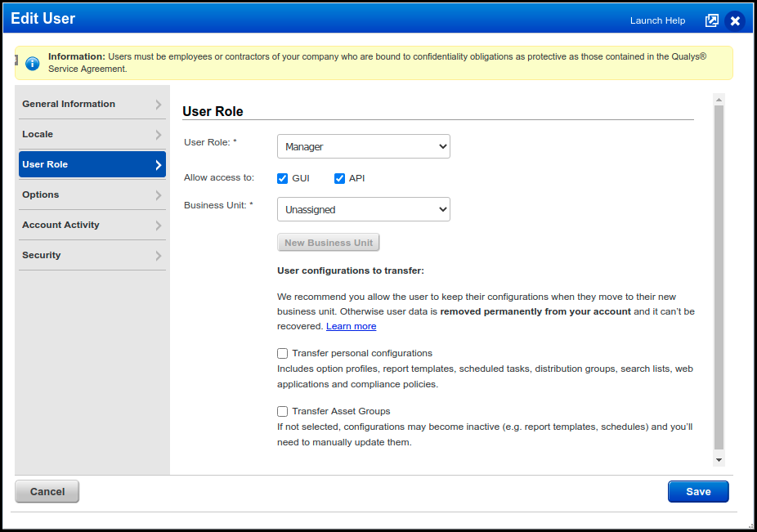Viewport: 757px width, 532px height.
Task: Click the Launch Help pop-out window icon
Action: 711,20
